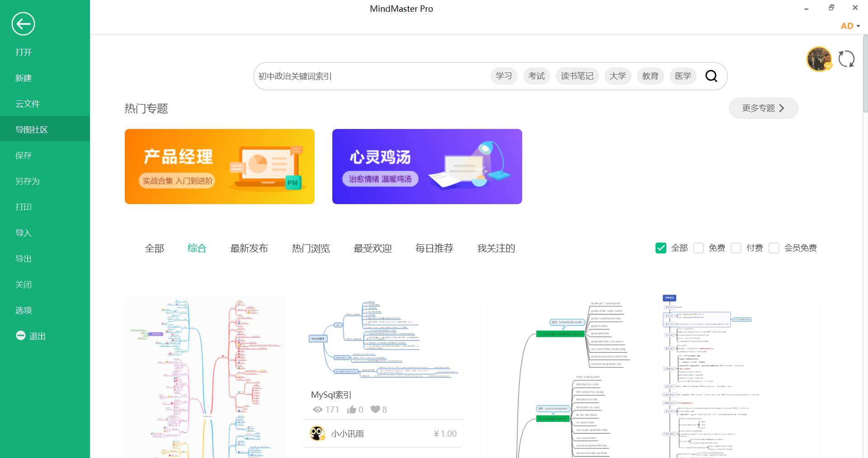Switch to the 每日推荐 tab
This screenshot has height=458, width=868.
(434, 248)
